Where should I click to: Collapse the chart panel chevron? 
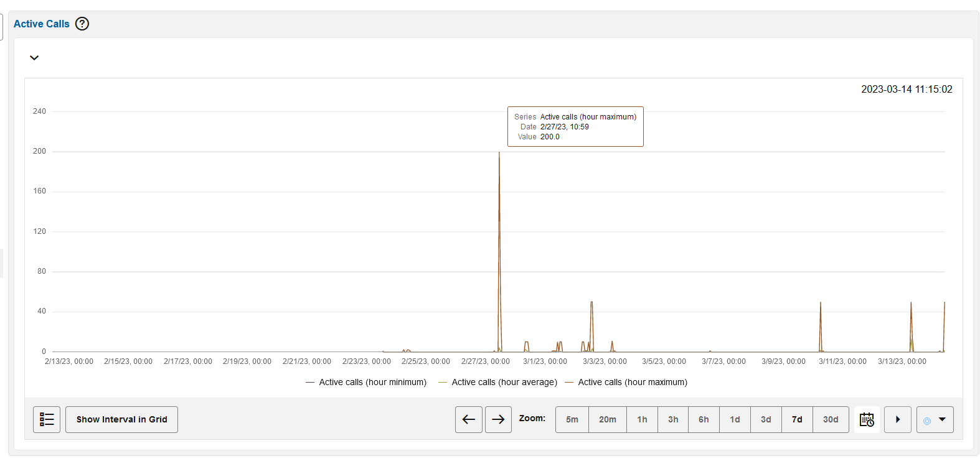point(34,58)
